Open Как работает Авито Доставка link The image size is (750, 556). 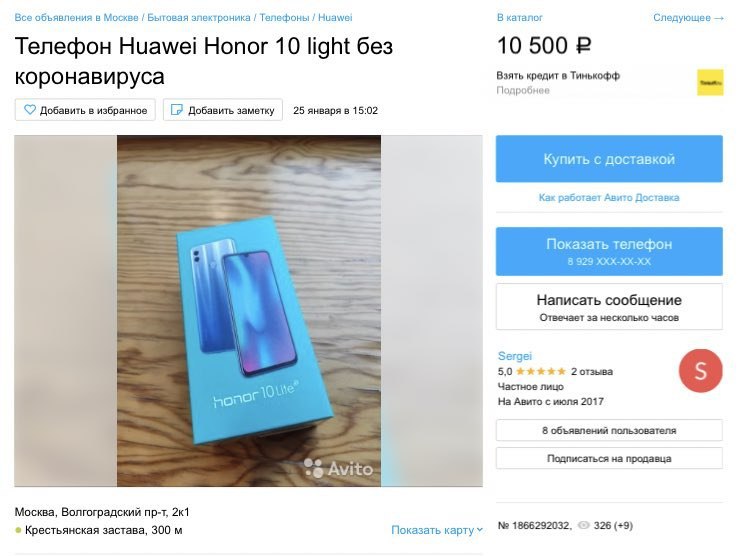click(609, 197)
